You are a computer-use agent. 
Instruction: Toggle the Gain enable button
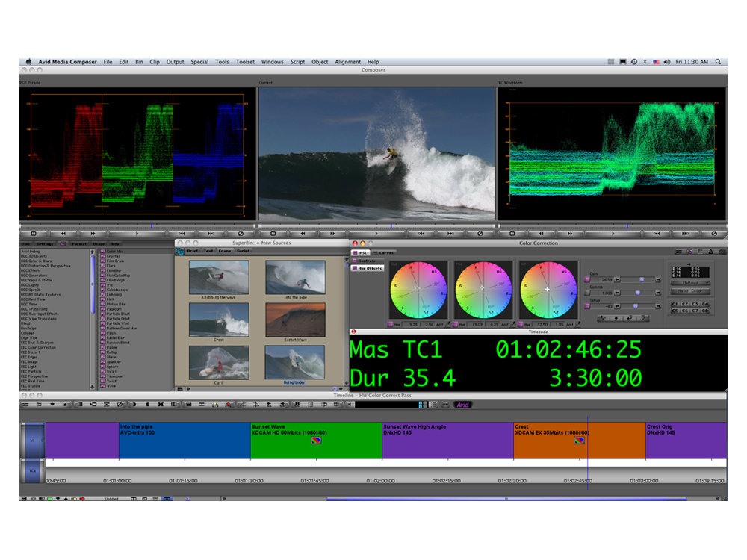click(587, 280)
